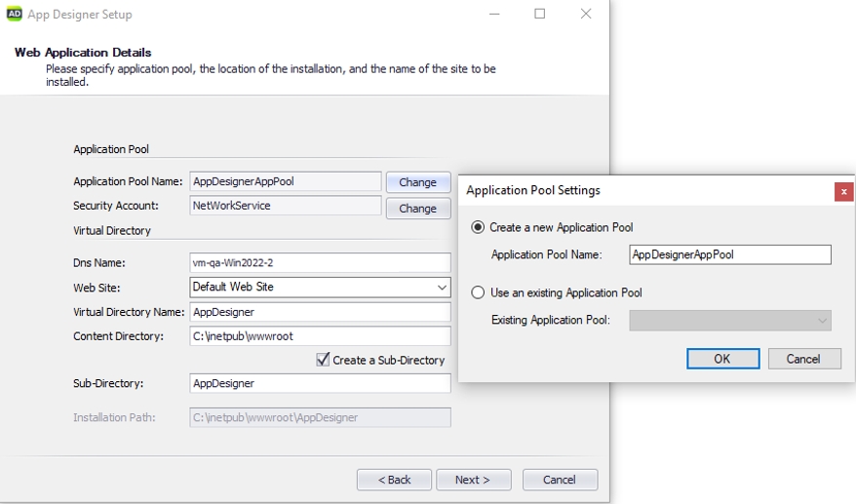Click the disabled Installation Path field
The height and width of the screenshot is (504, 856).
point(320,417)
